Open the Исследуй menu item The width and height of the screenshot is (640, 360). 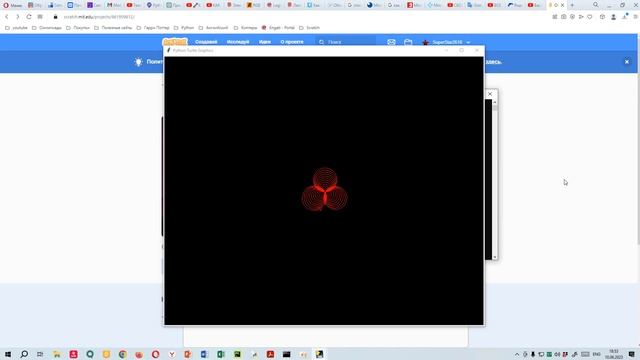[238, 42]
